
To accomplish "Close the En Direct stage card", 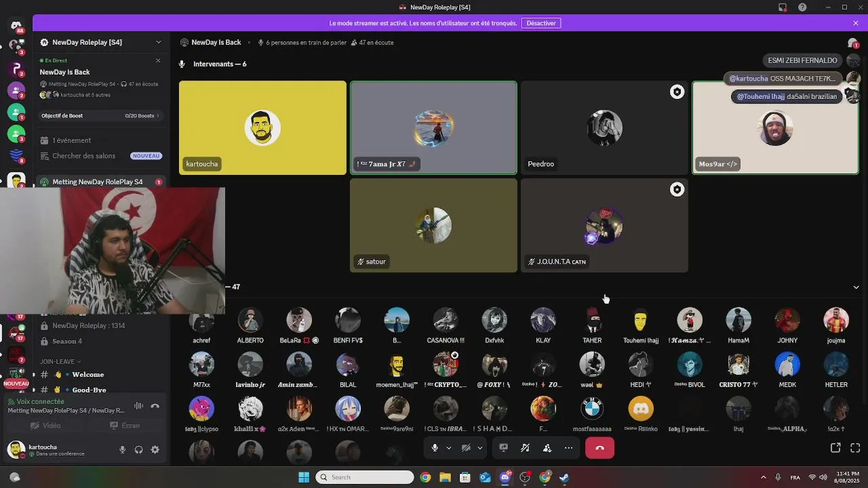I will (158, 60).
